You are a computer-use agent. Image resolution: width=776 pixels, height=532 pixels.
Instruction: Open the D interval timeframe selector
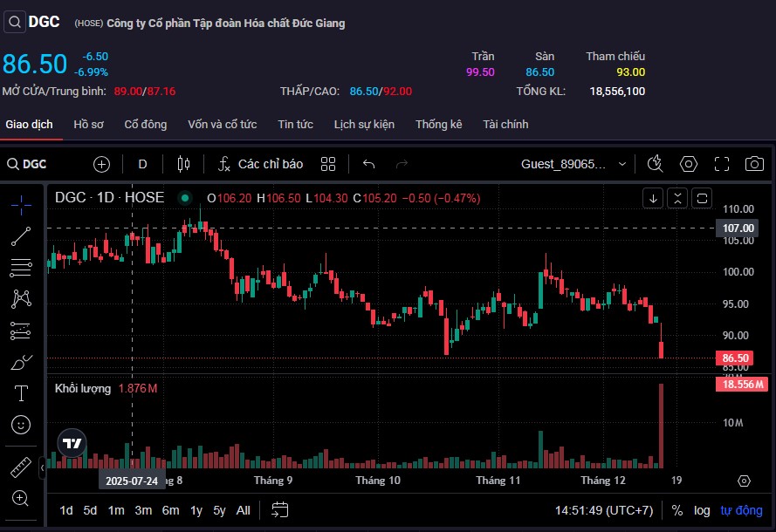click(143, 164)
